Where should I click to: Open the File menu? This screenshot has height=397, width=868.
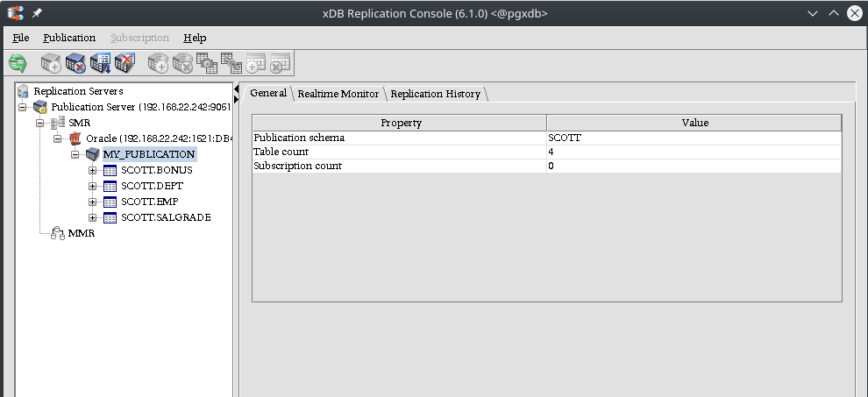point(20,38)
